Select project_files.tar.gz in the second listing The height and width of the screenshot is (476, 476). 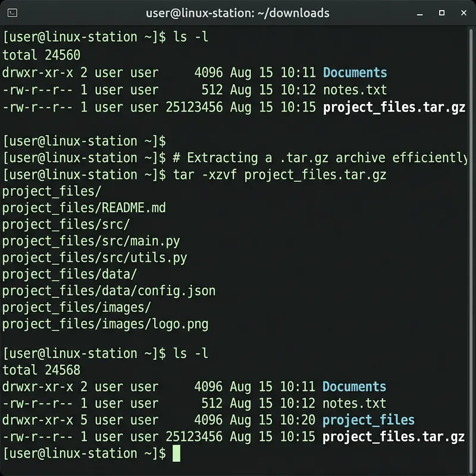[394, 437]
